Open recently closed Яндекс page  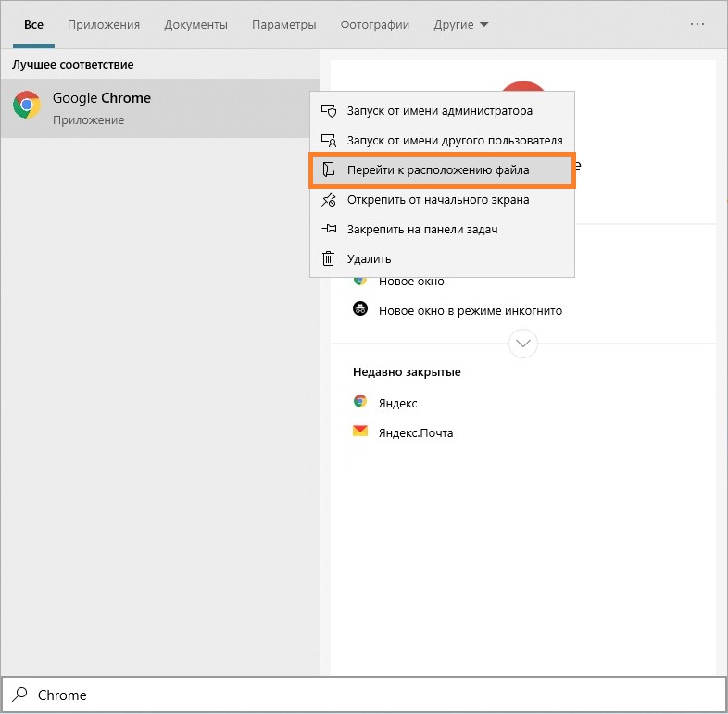[397, 403]
